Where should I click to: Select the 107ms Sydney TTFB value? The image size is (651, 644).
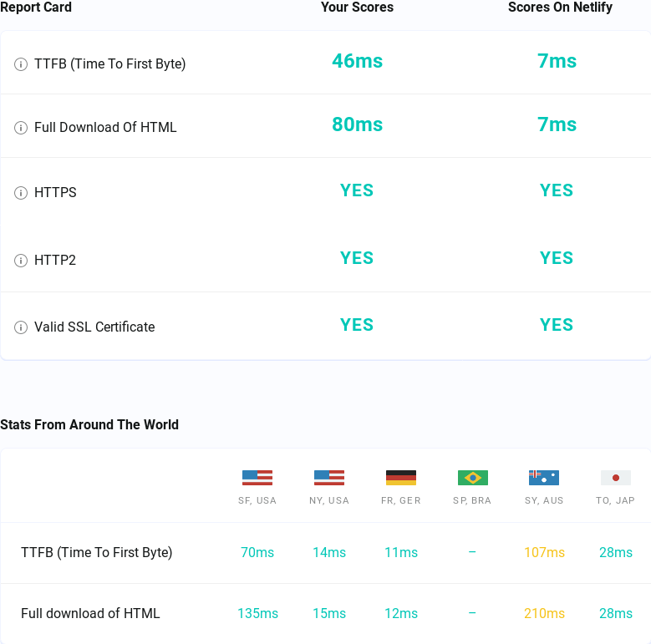point(544,552)
